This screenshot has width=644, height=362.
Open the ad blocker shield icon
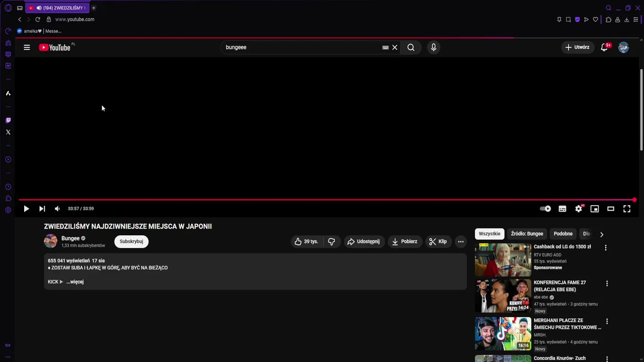[577, 20]
